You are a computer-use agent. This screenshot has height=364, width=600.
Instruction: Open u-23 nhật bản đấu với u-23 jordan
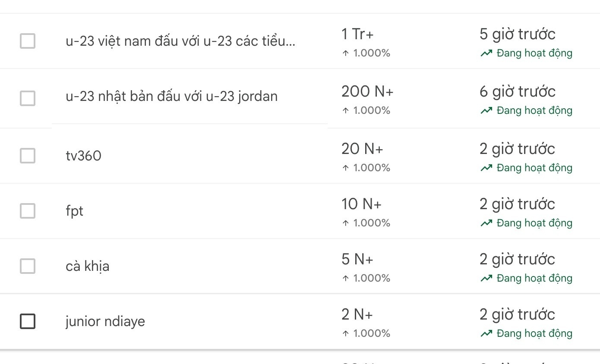[171, 96]
